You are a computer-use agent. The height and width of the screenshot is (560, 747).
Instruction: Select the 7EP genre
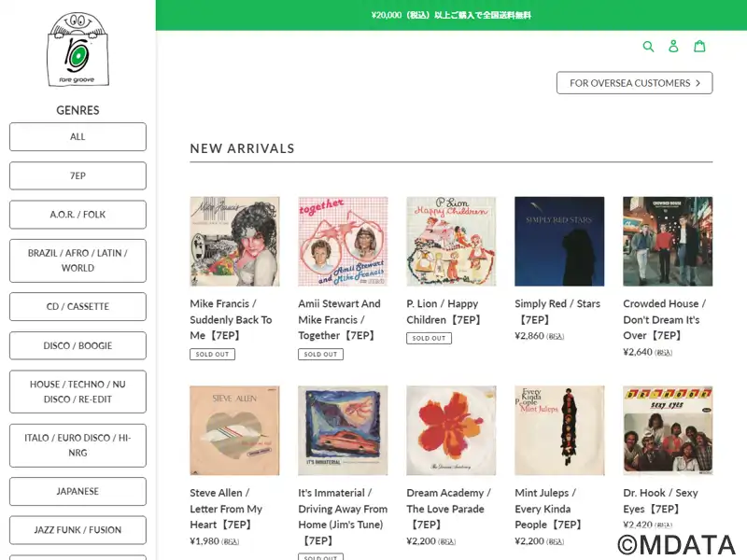click(x=78, y=175)
